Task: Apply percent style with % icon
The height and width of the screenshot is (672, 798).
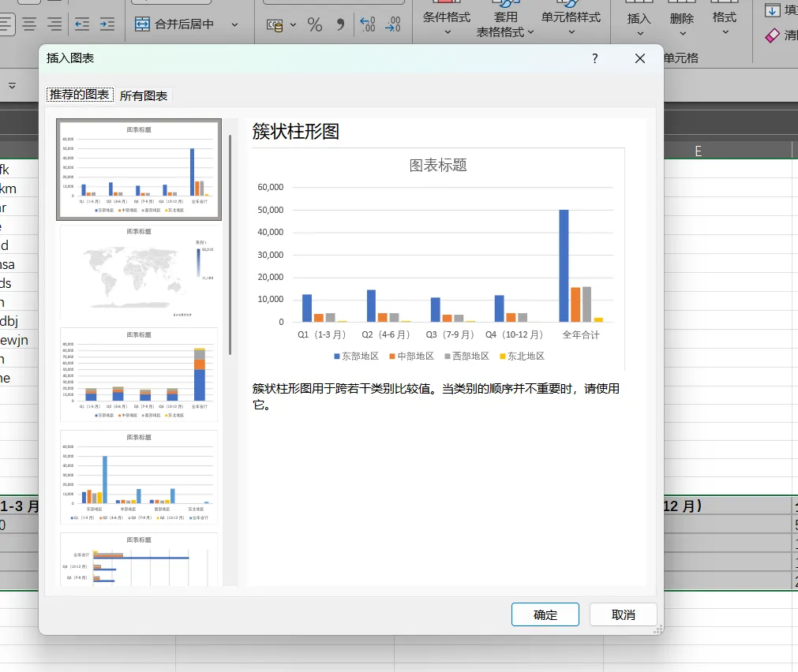Action: (314, 24)
